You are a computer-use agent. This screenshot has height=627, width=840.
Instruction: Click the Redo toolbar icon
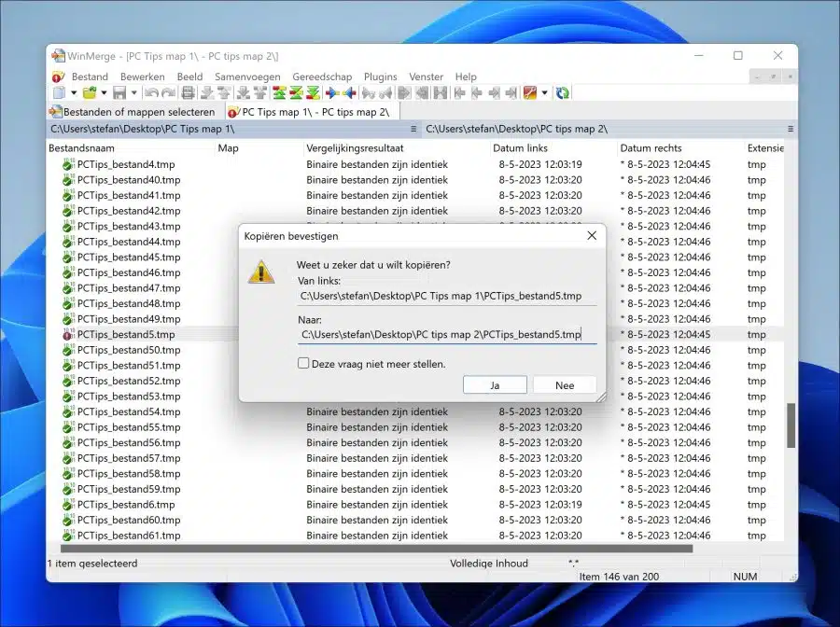coord(169,93)
